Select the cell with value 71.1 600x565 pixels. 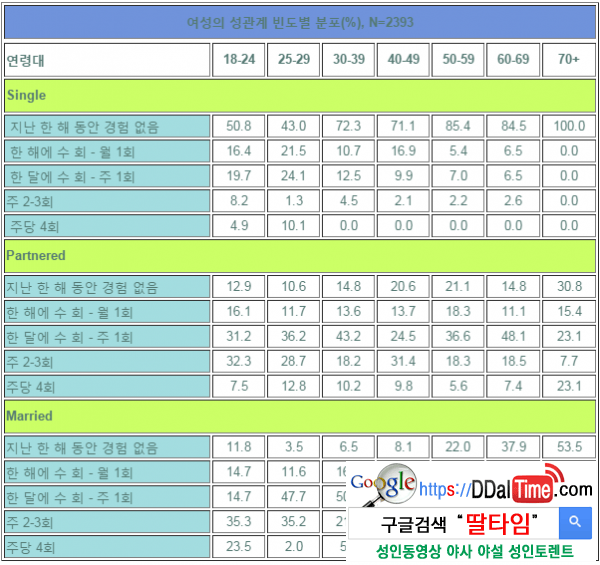pos(403,126)
